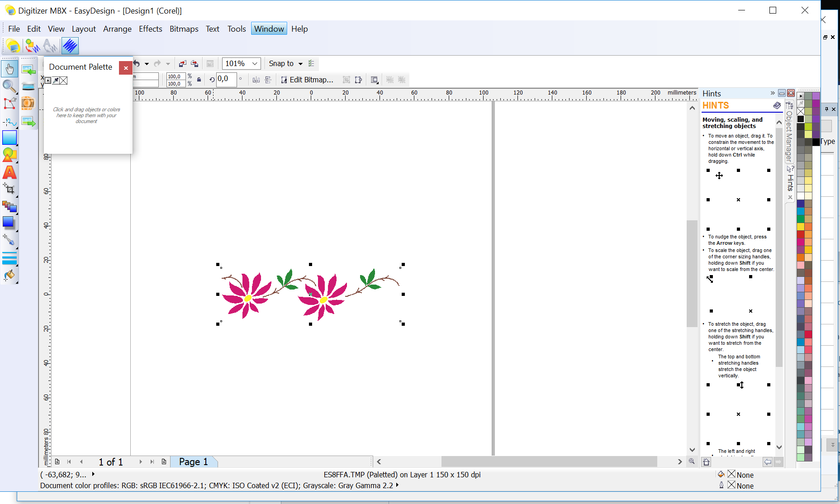Open the undo history dropdown arrow
Viewport: 840px width, 504px height.
(x=147, y=64)
